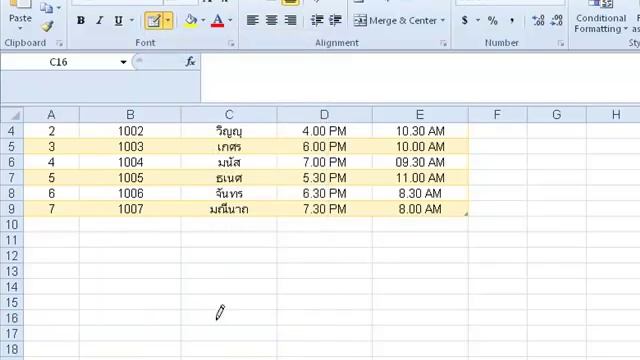Click cell showing 6.00 PM
This screenshot has width=640, height=360.
pyautogui.click(x=324, y=147)
